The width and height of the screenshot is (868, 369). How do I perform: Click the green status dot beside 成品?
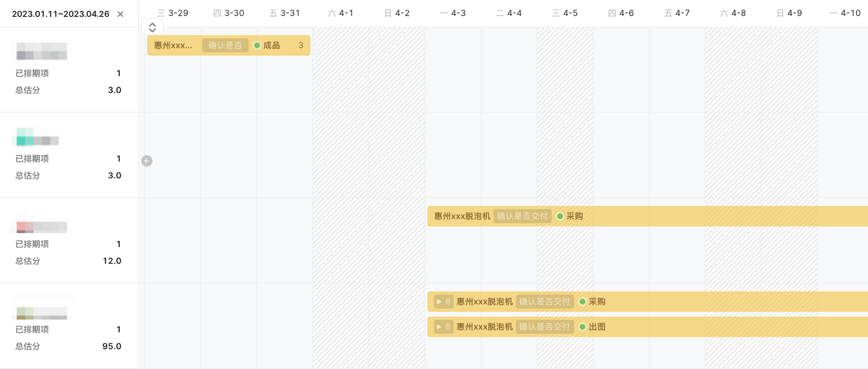[257, 45]
